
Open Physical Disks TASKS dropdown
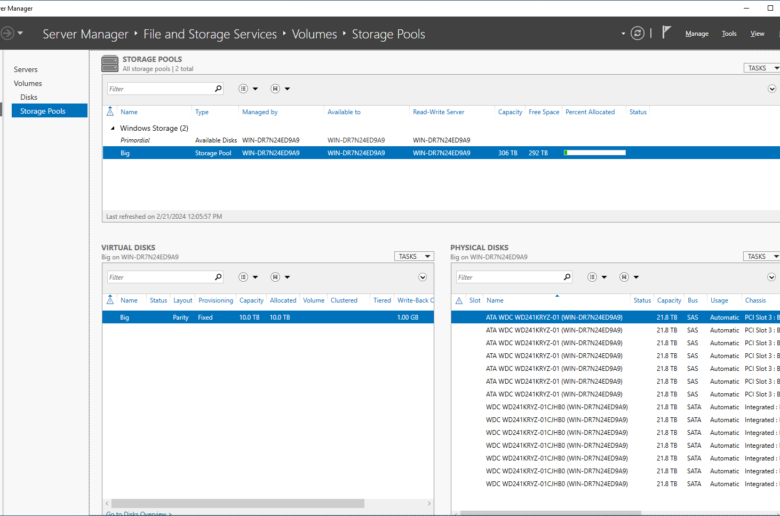(761, 256)
